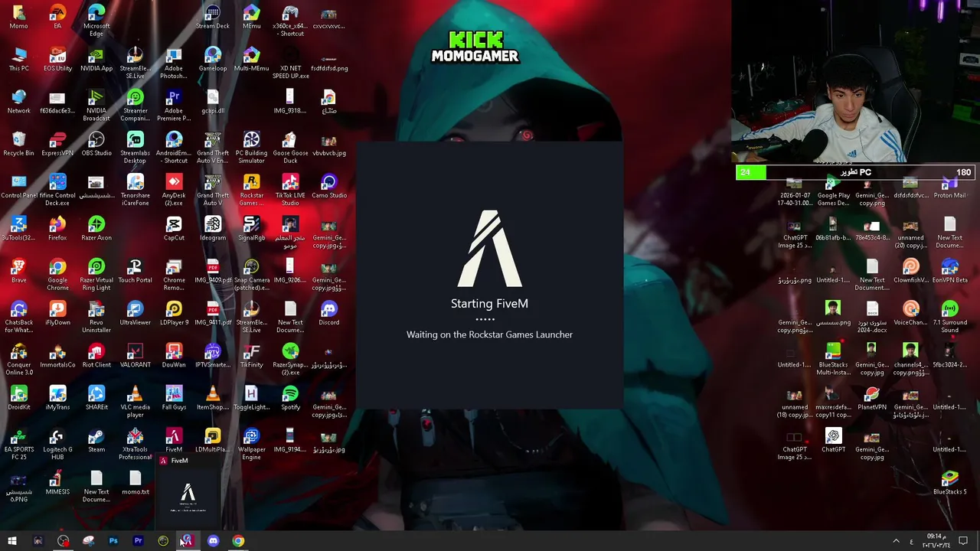Open the EonVPN Beta desktop icon
Screen dimensions: 980x551
949,271
